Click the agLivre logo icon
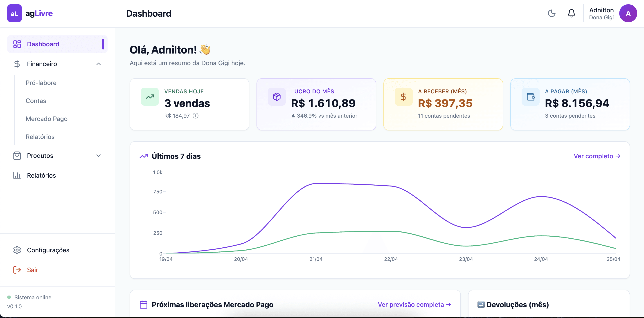This screenshot has height=318, width=644. [x=14, y=13]
